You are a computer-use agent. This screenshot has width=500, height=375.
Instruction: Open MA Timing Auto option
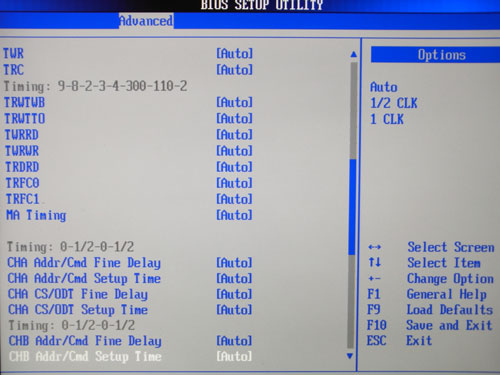[235, 215]
